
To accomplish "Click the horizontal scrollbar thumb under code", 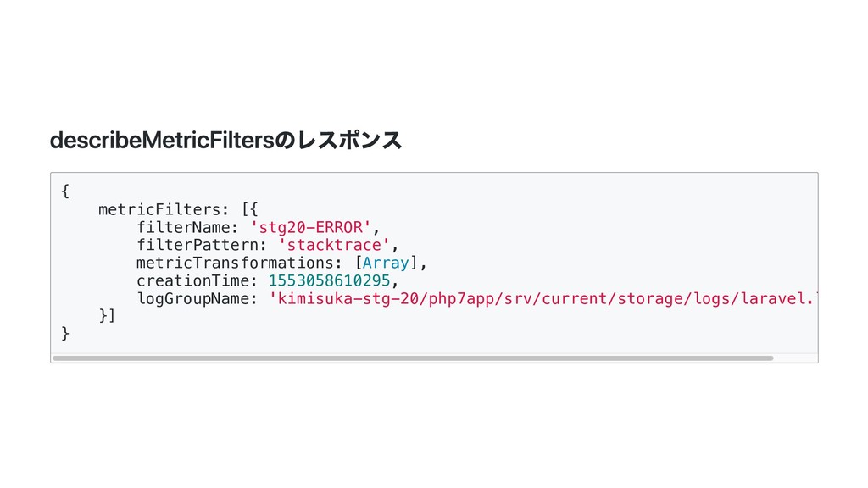I will pos(413,358).
